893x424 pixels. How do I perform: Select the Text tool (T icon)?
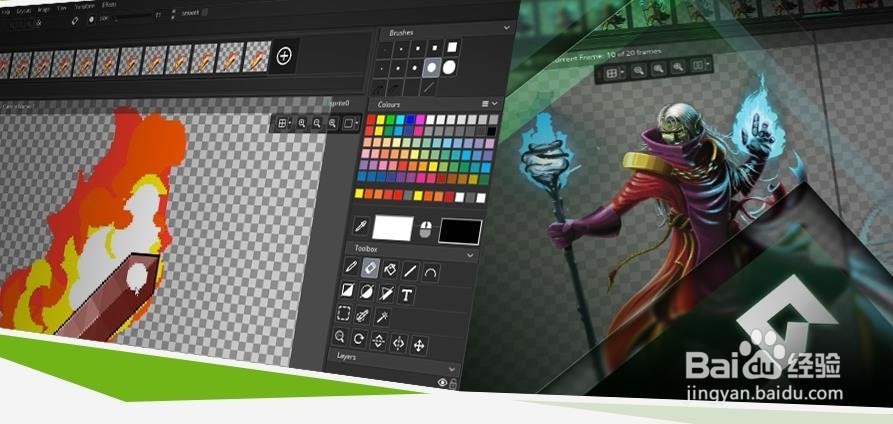[407, 295]
